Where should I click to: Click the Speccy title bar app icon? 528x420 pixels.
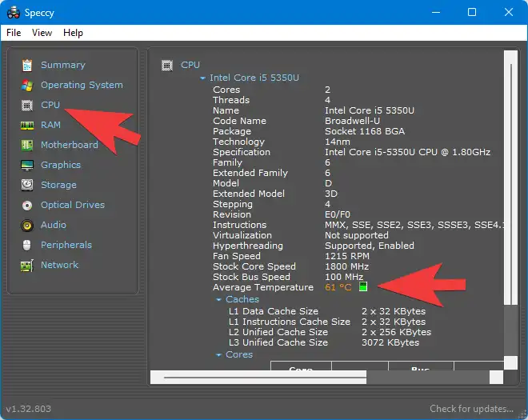coord(14,13)
